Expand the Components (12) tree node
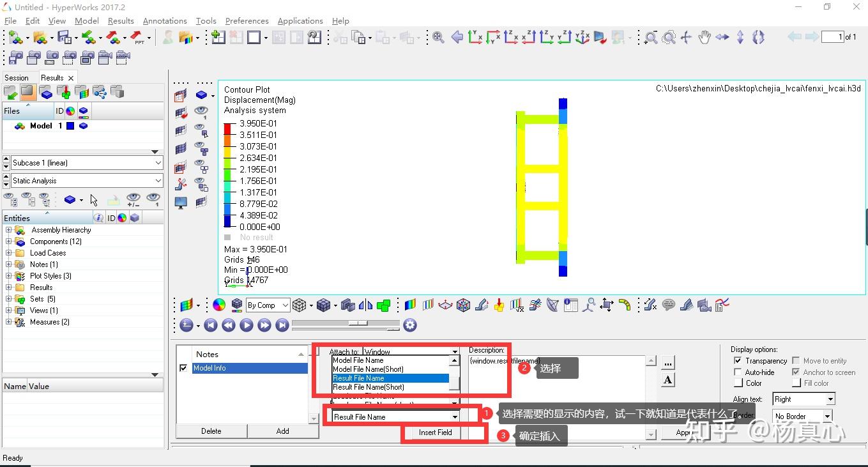The image size is (868, 467). coord(9,241)
